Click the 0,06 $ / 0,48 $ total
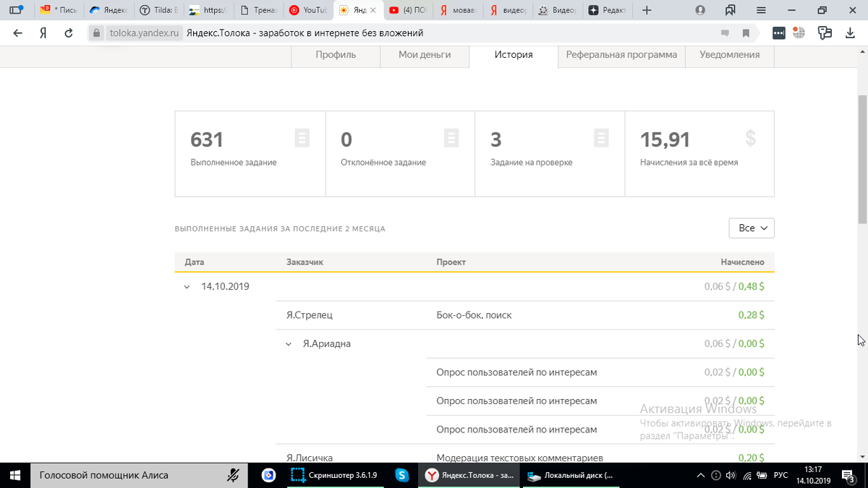Image resolution: width=868 pixels, height=488 pixels. (x=734, y=287)
